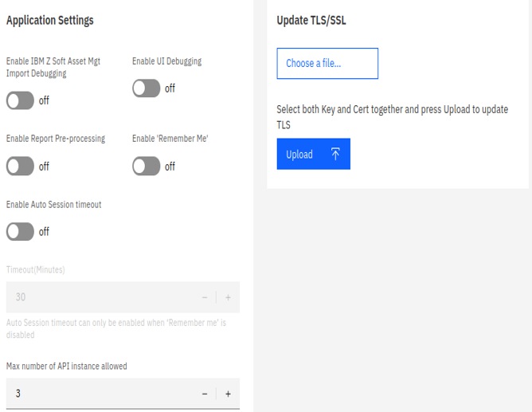Decrease max API instances with minus icon
This screenshot has width=532, height=412.
click(205, 394)
